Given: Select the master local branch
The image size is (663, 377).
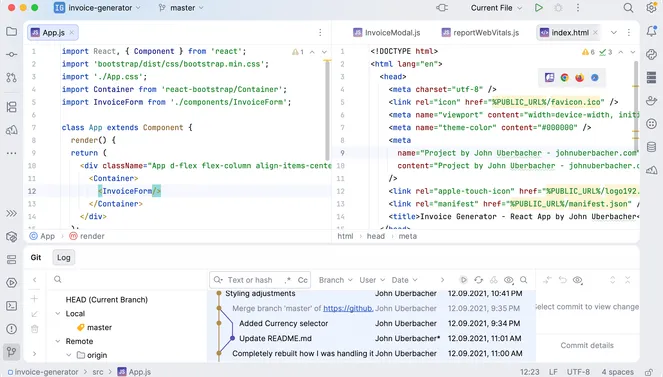Looking at the screenshot, I should (x=99, y=328).
